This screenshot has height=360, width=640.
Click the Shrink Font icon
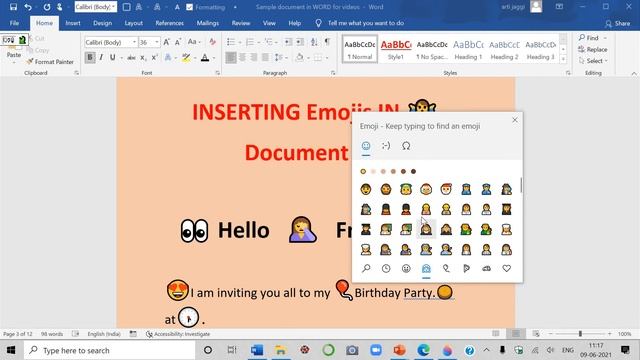tap(178, 42)
